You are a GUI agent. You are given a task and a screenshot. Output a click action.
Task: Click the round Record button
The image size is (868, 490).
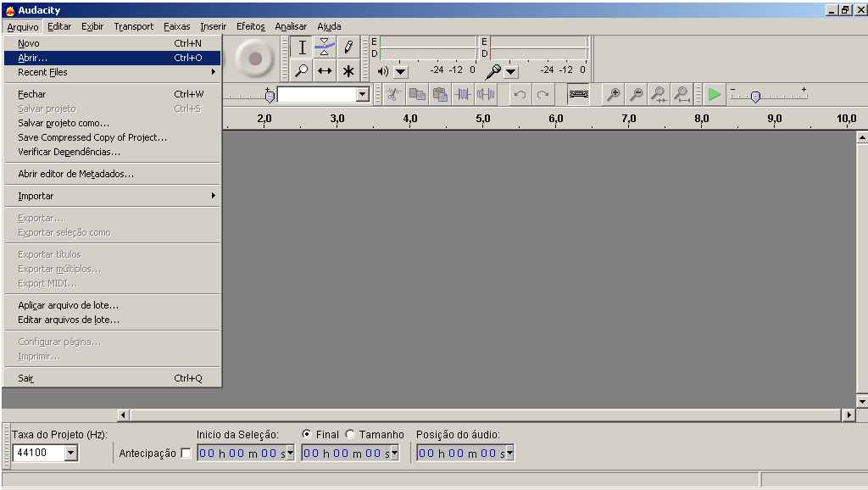(254, 58)
